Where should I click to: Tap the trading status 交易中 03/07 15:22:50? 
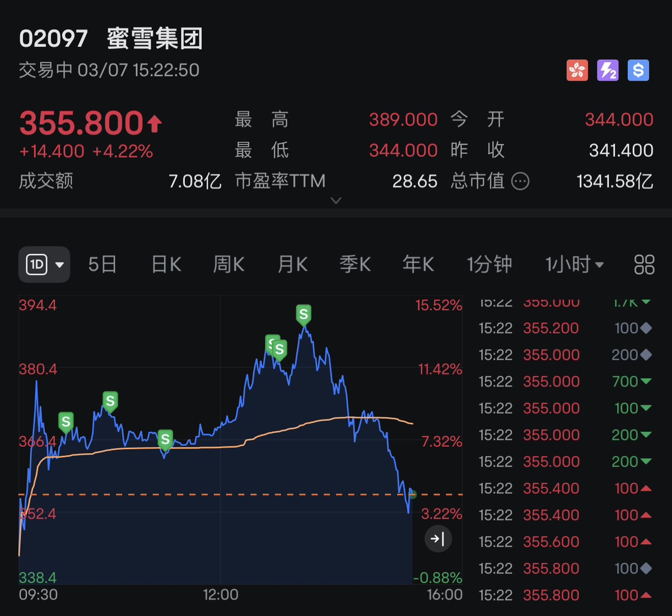click(109, 70)
